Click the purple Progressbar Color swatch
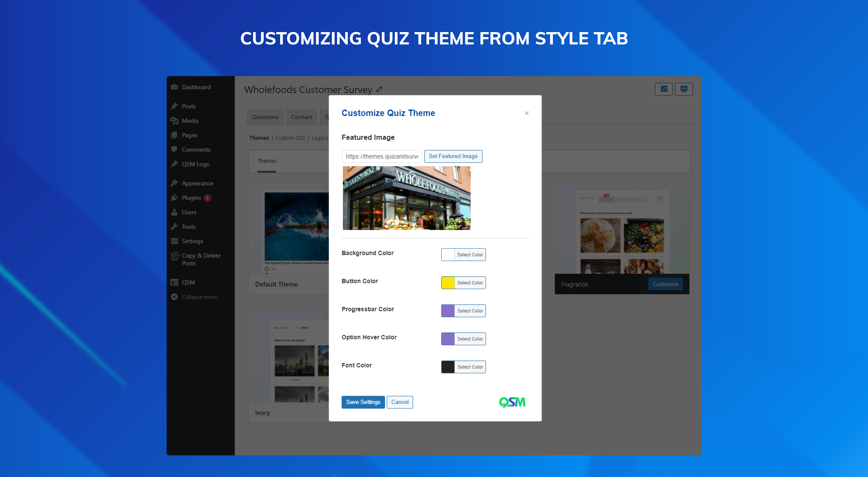The width and height of the screenshot is (868, 477). pos(448,311)
